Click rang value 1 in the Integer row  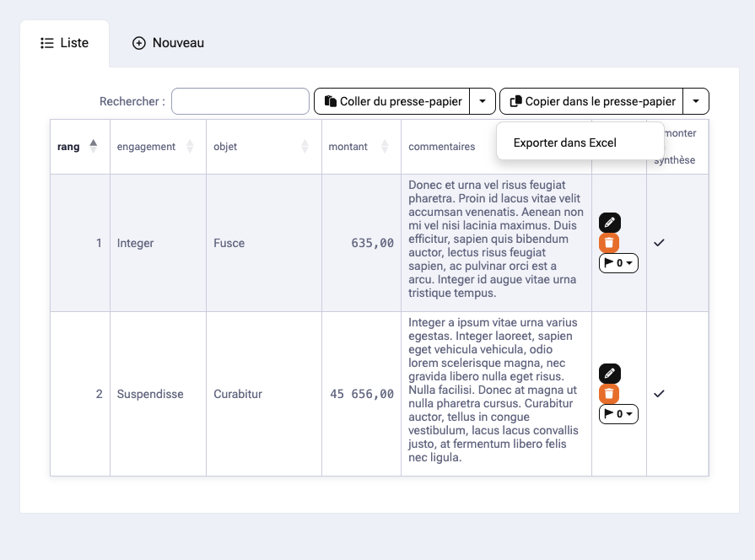coord(99,243)
